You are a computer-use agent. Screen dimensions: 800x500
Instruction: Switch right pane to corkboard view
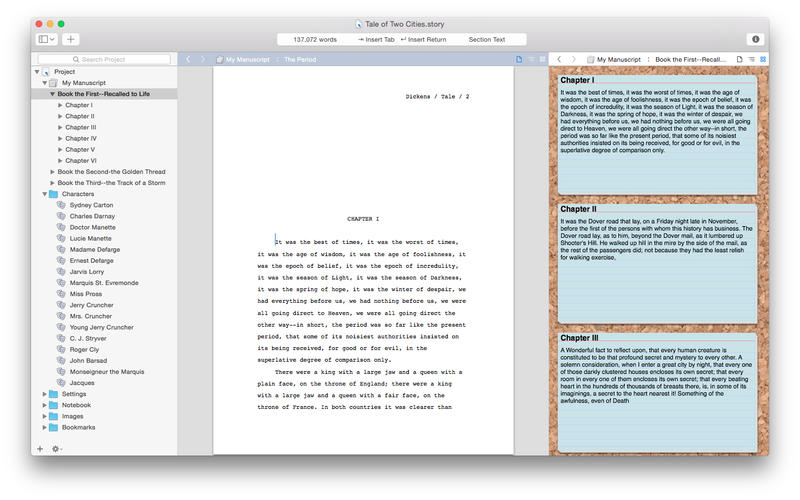[763, 60]
